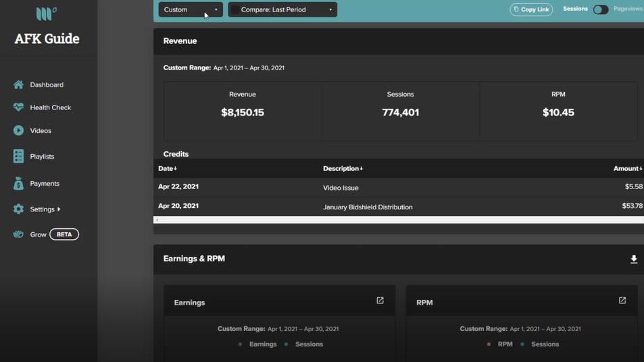The width and height of the screenshot is (644, 362).
Task: Click the Payments money bag icon
Action: coord(18,184)
